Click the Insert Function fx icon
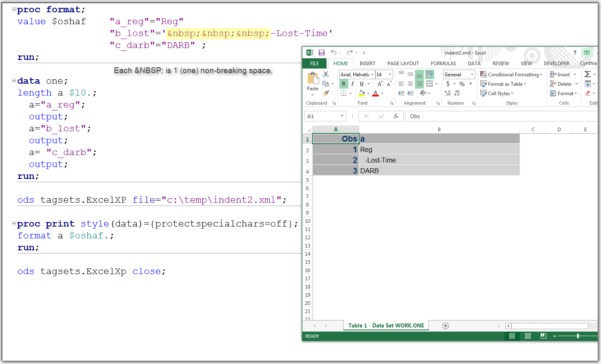 pyautogui.click(x=396, y=116)
